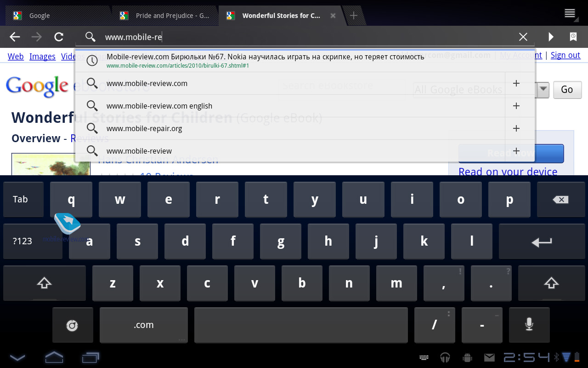Tap the slash key
The width and height of the screenshot is (588, 368).
click(435, 325)
